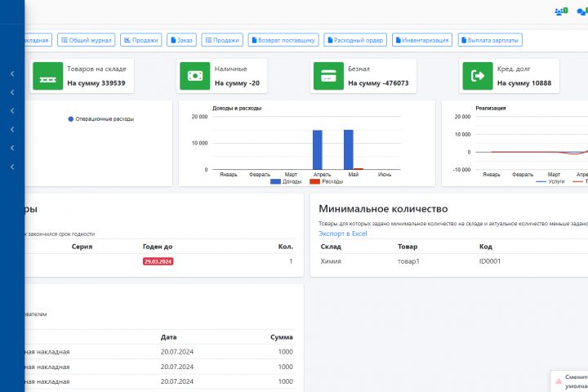The height and width of the screenshot is (392, 588).
Task: Click the green credit card Безнал icon
Action: (x=328, y=76)
